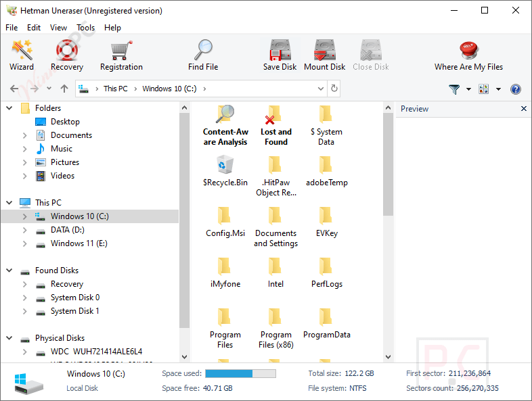Expand System Disk 0 node

pyautogui.click(x=25, y=298)
